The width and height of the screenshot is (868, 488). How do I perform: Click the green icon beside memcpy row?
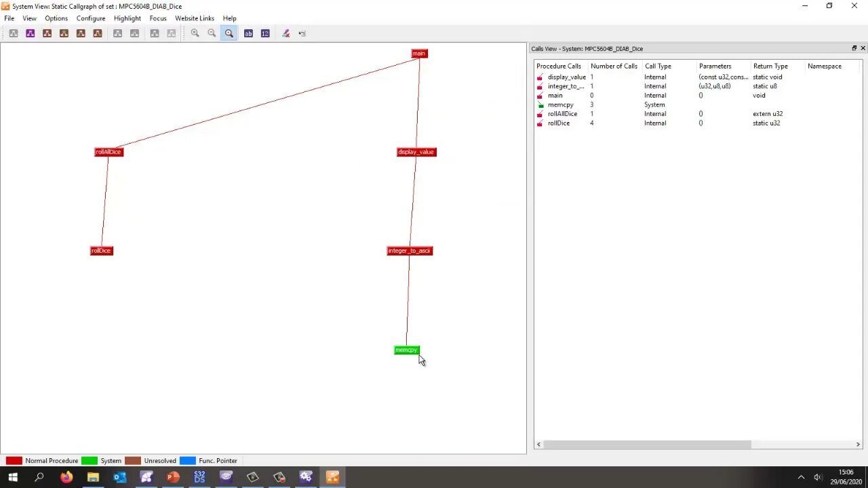(x=540, y=105)
